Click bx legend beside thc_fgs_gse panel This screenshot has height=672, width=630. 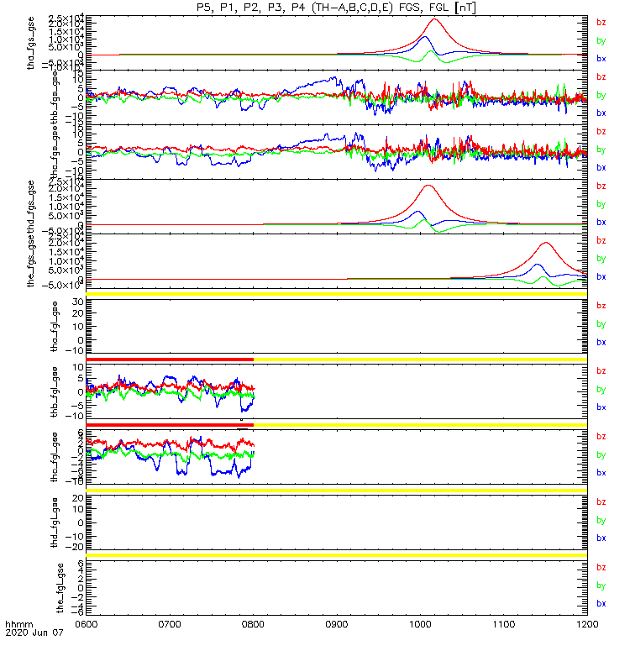pyautogui.click(x=601, y=167)
